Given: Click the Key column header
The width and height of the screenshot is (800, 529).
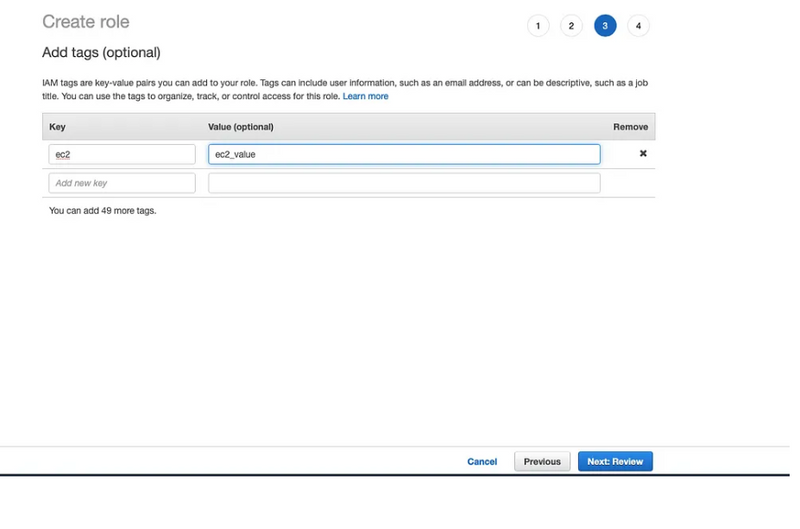Looking at the screenshot, I should tap(57, 127).
